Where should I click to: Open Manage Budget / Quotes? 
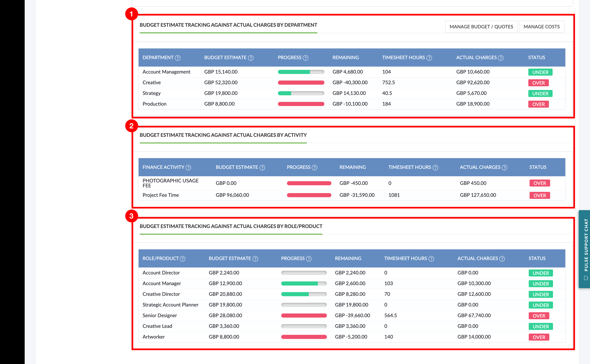pos(481,27)
